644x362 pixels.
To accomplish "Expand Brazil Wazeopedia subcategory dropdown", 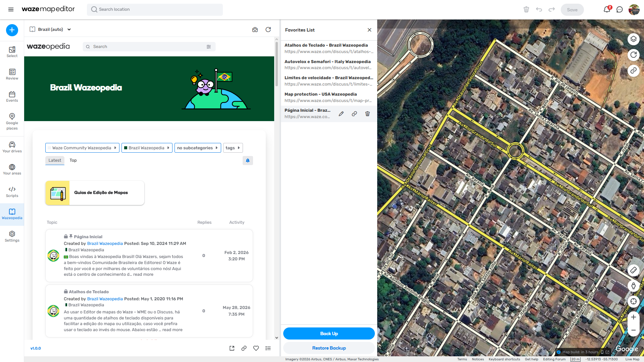I will (x=147, y=148).
